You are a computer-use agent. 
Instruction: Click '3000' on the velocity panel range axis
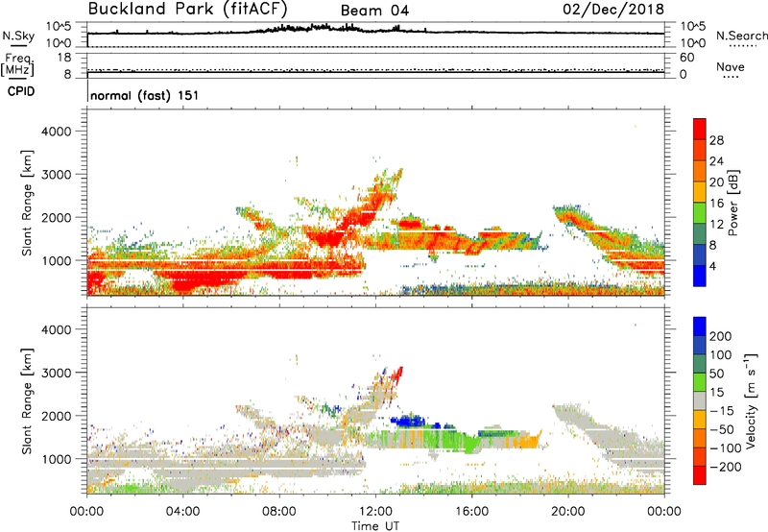[57, 373]
